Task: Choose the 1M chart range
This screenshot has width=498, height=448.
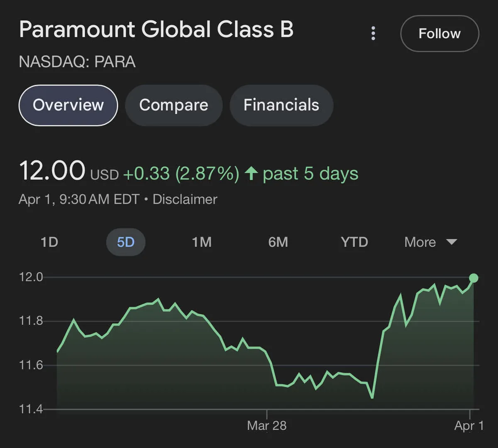Action: pos(202,242)
